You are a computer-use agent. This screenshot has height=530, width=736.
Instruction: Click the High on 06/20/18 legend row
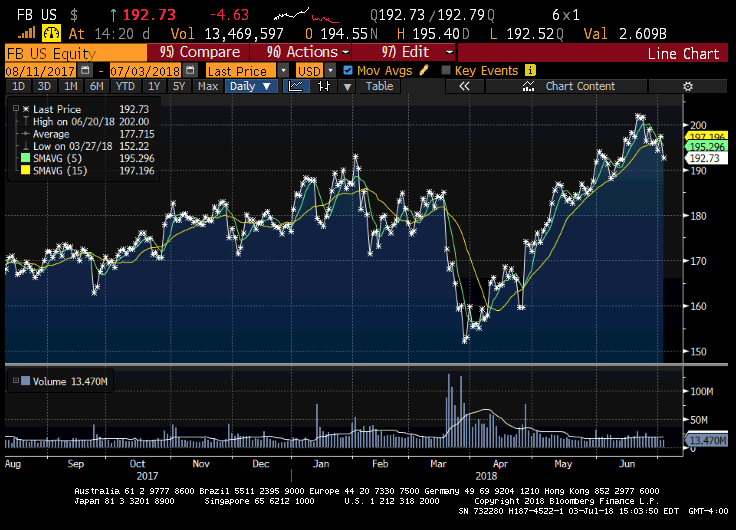point(86,122)
